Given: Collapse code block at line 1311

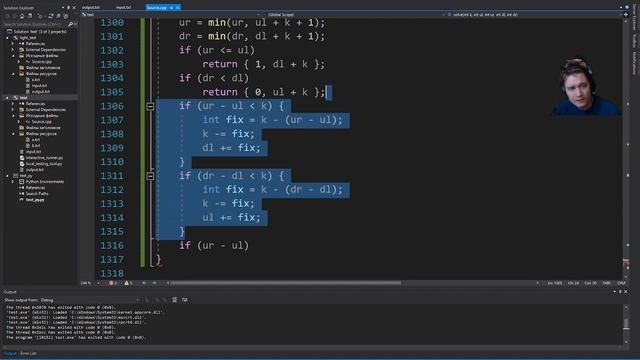Looking at the screenshot, I should pyautogui.click(x=150, y=176).
